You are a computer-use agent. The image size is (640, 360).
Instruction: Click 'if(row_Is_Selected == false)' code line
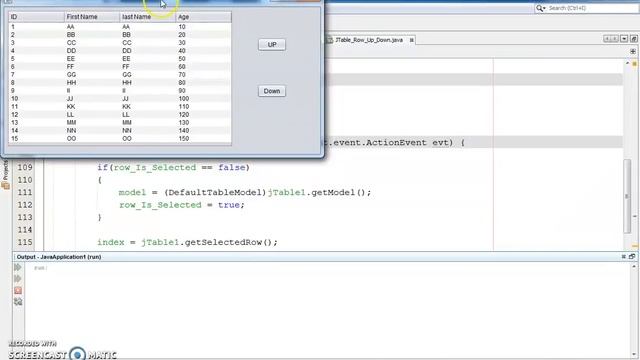click(x=173, y=167)
